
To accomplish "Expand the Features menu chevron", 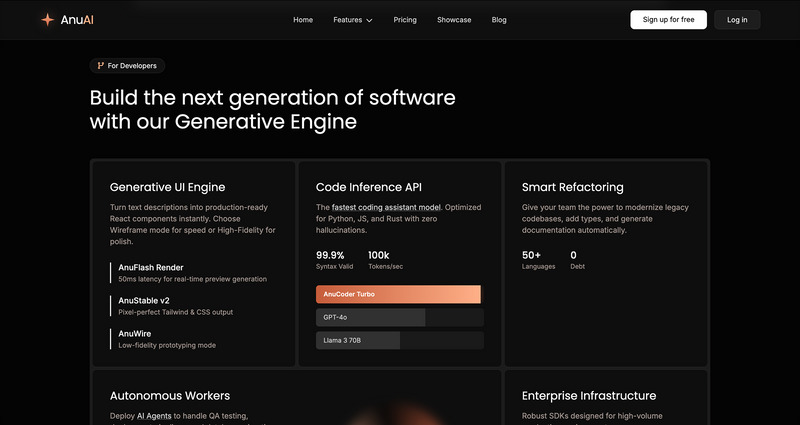I will (x=369, y=20).
